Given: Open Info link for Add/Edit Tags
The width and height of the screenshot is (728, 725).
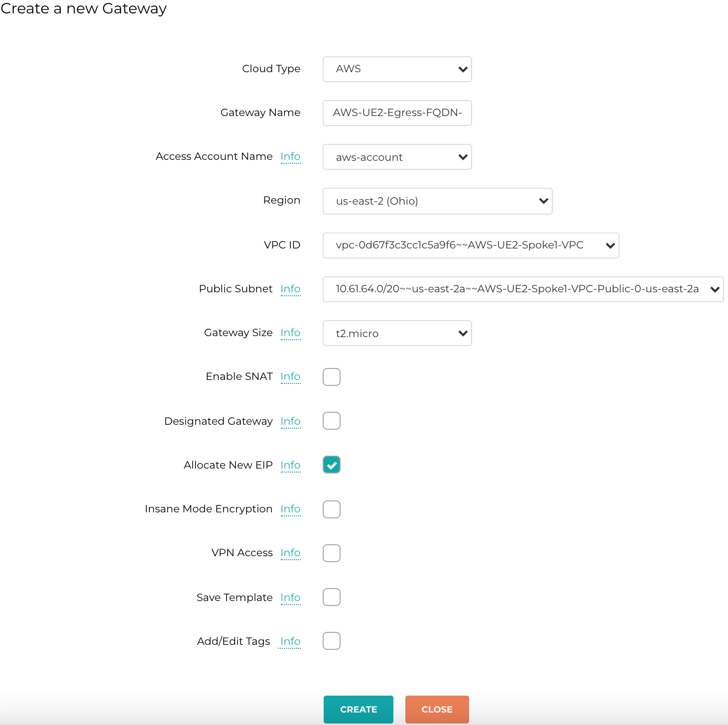Looking at the screenshot, I should (290, 641).
